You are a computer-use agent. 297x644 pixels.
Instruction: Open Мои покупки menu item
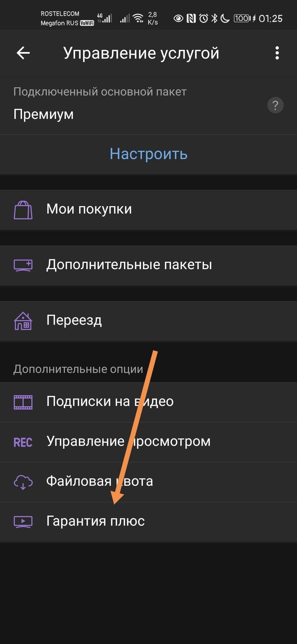tap(148, 210)
